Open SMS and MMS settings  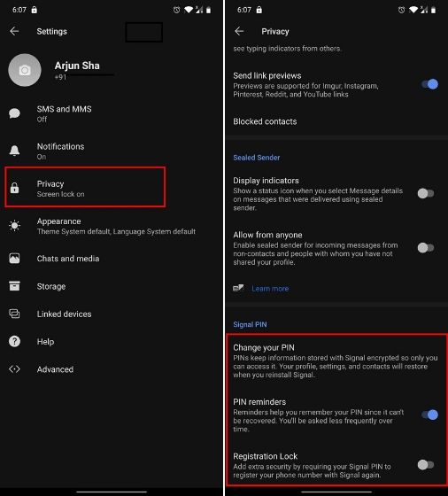[x=112, y=113]
